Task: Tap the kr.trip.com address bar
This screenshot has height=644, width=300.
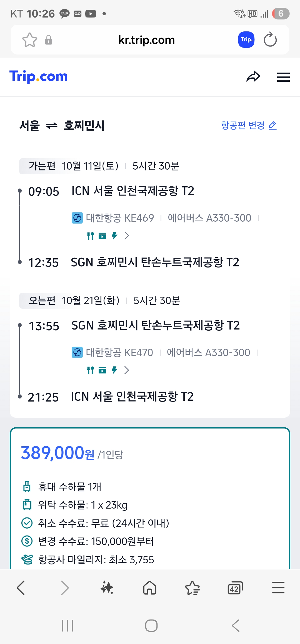Action: click(146, 40)
